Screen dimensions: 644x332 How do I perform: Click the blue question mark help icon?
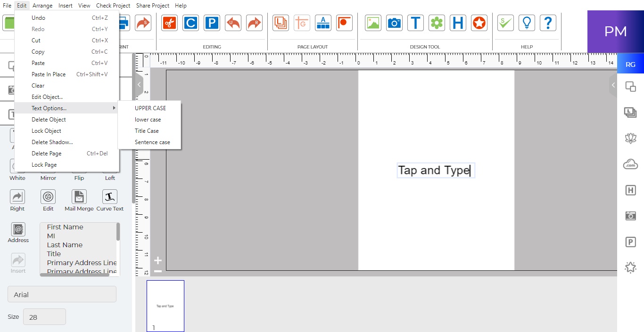point(548,23)
